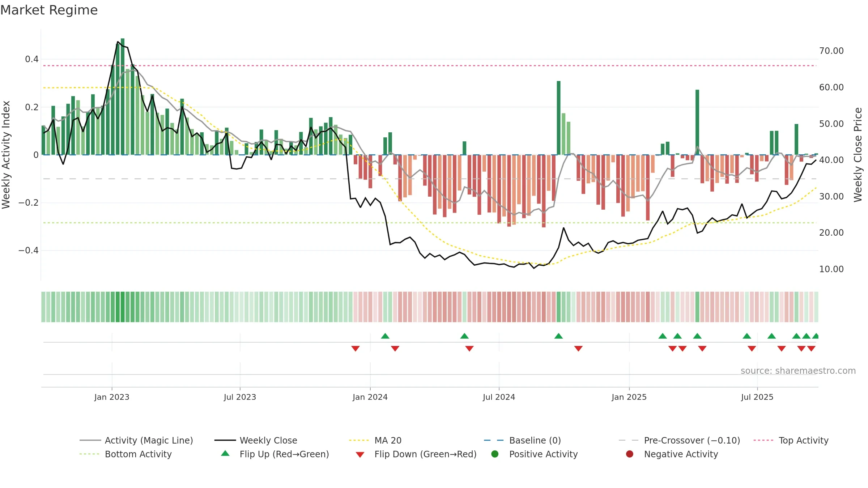The width and height of the screenshot is (868, 488).
Task: Click the blue dashed Baseline legend swatch
Action: pos(494,440)
